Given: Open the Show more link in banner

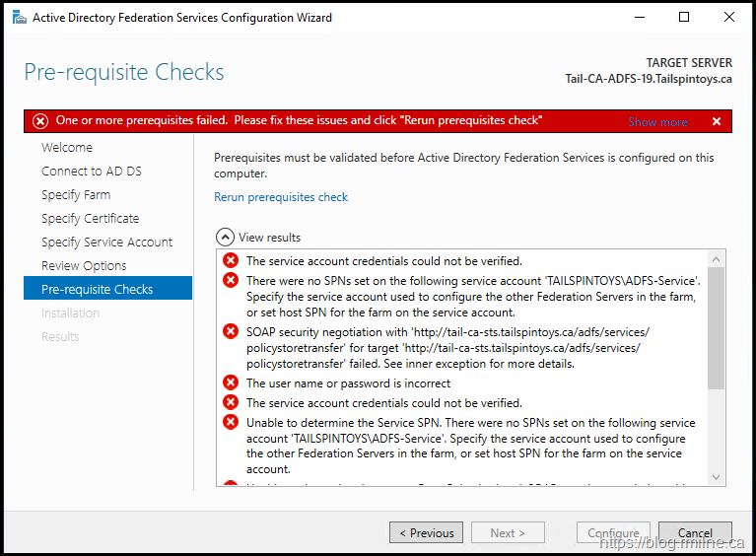Looking at the screenshot, I should click(657, 122).
